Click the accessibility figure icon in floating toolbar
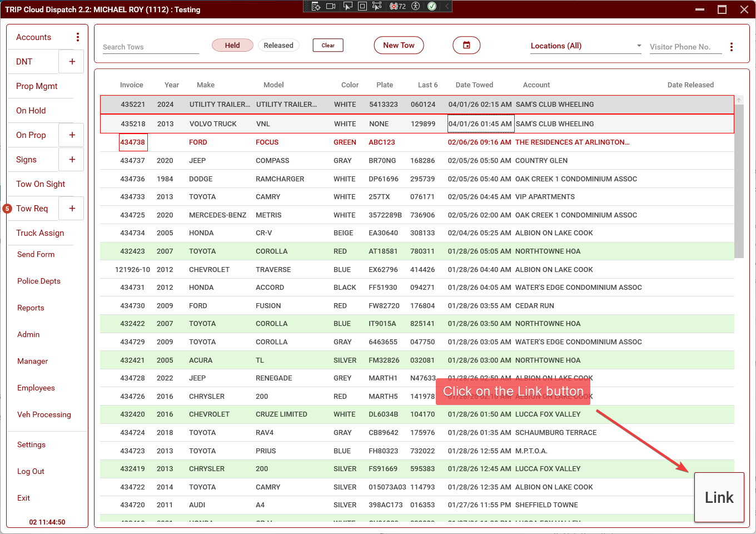 415,6
